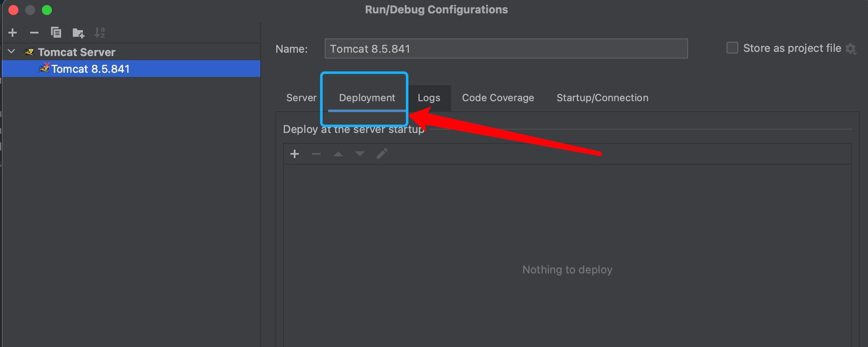Add a new run configuration
868x347 pixels.
point(13,33)
